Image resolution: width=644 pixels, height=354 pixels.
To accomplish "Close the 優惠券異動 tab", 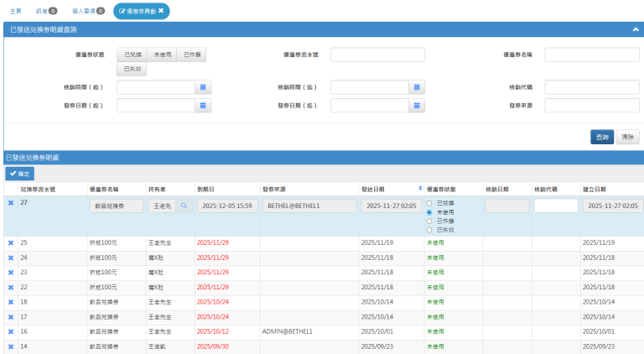I will (161, 12).
